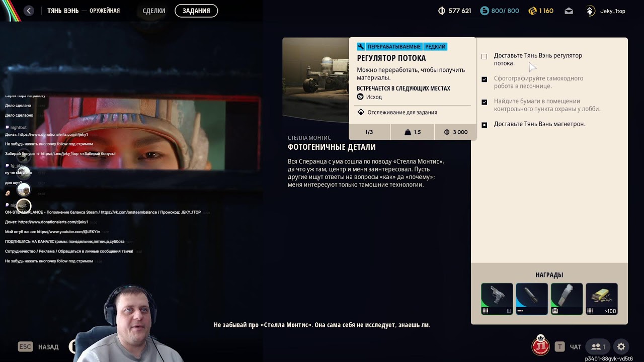Click the Фотогеничные детали quest title

[x=332, y=147]
